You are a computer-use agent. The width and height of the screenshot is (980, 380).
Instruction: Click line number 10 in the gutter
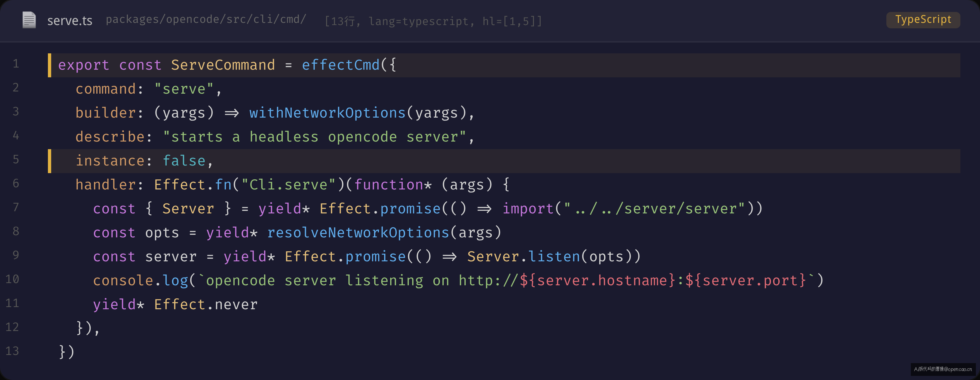click(12, 279)
